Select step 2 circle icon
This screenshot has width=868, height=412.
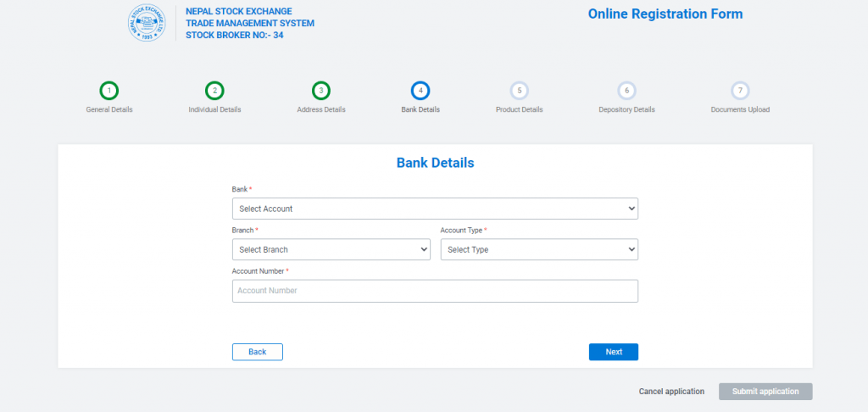(x=214, y=91)
